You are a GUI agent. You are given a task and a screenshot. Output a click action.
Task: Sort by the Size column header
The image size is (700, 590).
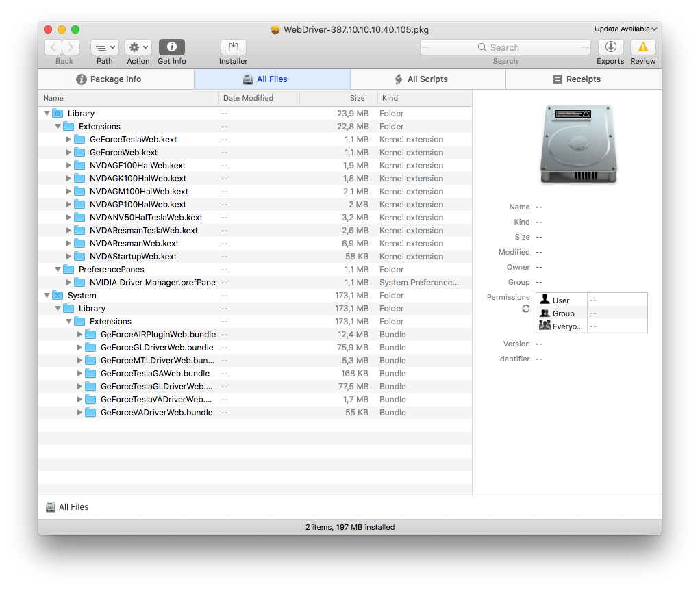[339, 98]
